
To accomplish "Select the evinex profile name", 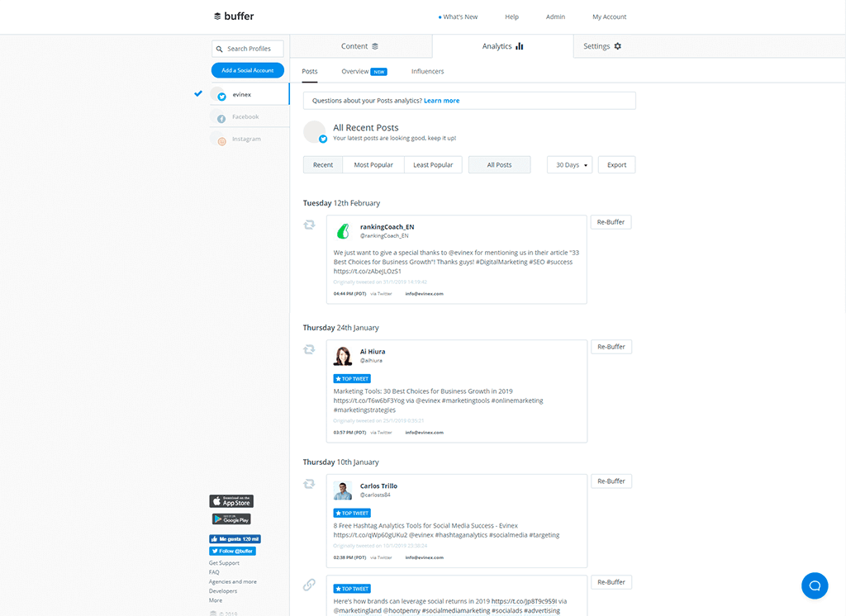I will pos(242,94).
